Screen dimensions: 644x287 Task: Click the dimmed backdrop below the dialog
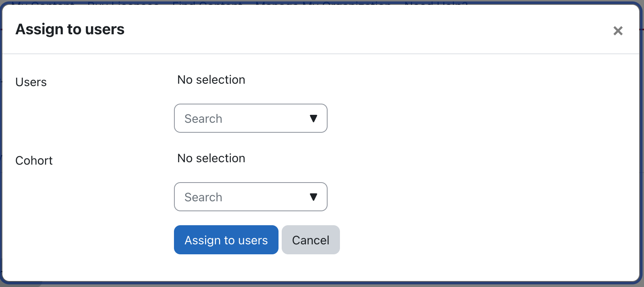click(x=319, y=285)
